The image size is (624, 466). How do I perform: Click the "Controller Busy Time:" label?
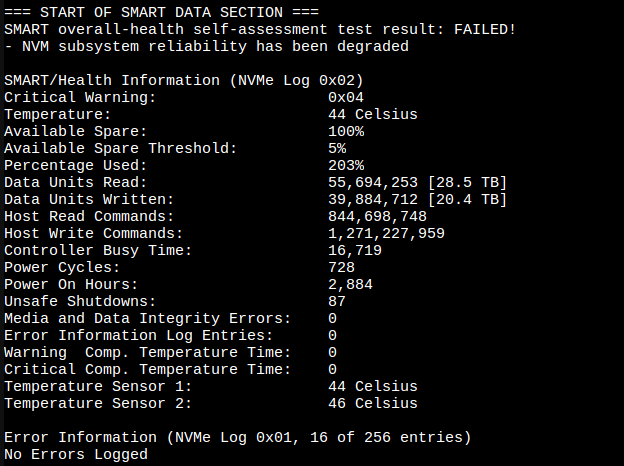point(98,251)
